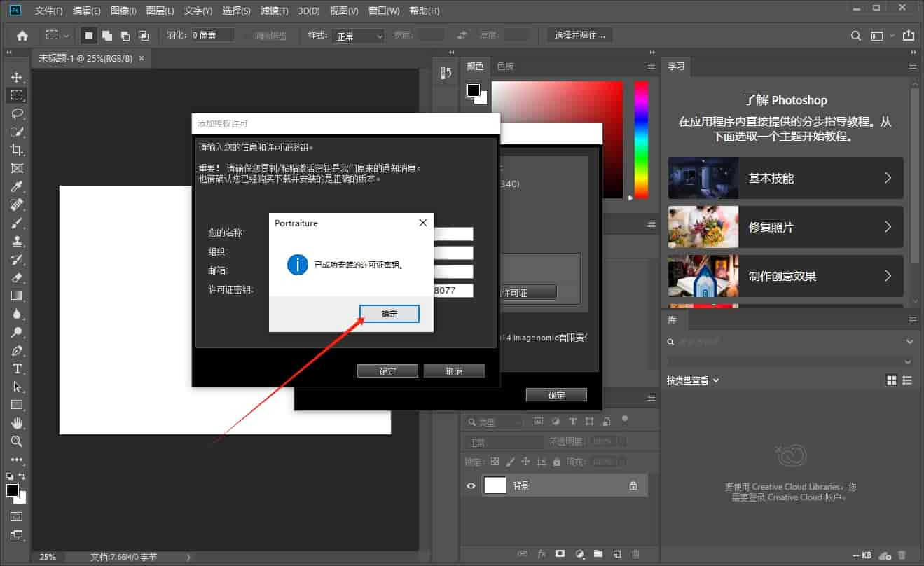Switch to the 色板 tab
Screen dimensions: 924x566
click(x=505, y=66)
